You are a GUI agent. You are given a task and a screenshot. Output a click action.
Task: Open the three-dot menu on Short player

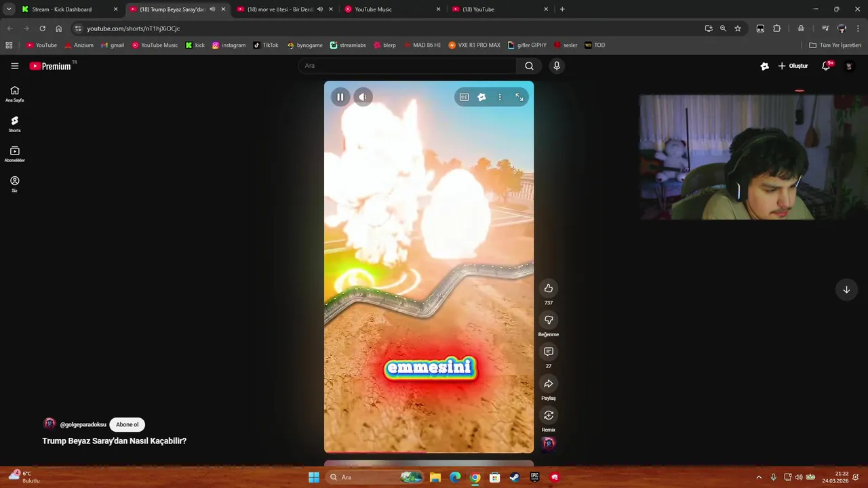(x=500, y=97)
